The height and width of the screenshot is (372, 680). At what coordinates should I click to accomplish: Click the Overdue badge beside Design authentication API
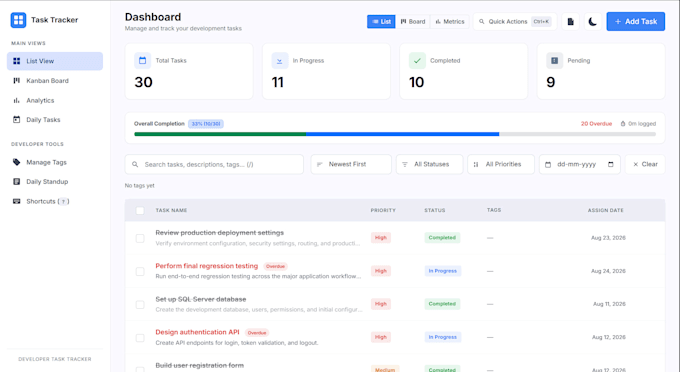coord(257,333)
